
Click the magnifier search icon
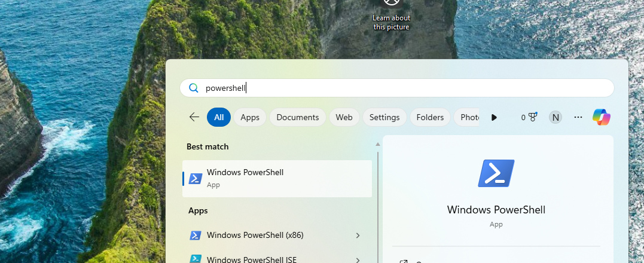pyautogui.click(x=194, y=88)
